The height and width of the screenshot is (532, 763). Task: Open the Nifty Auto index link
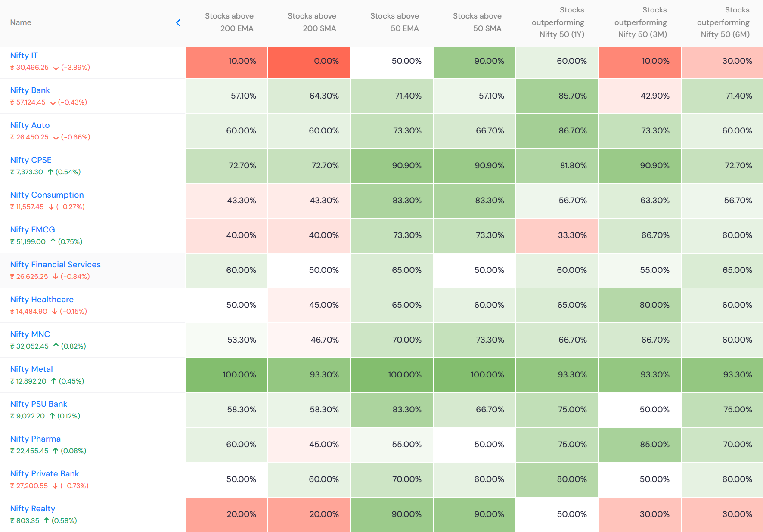30,125
